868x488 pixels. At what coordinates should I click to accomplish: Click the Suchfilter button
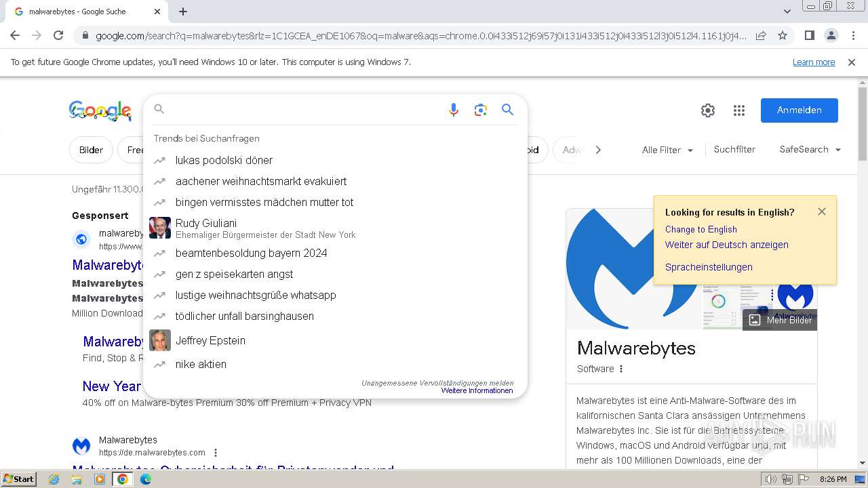734,150
